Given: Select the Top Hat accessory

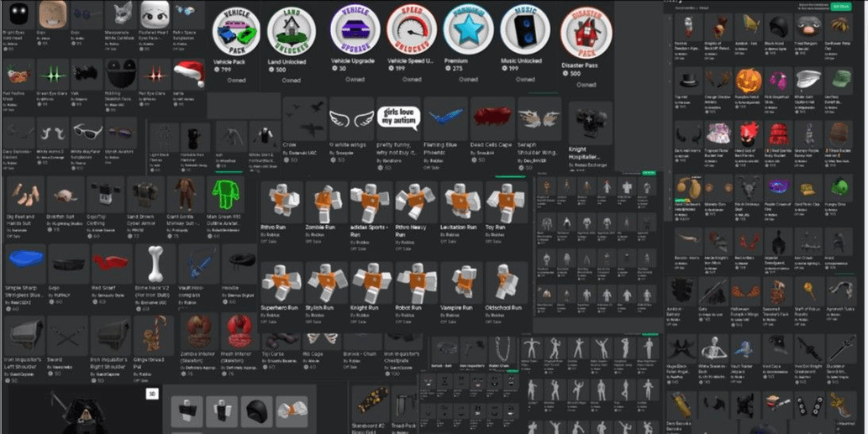Looking at the screenshot, I should [688, 81].
